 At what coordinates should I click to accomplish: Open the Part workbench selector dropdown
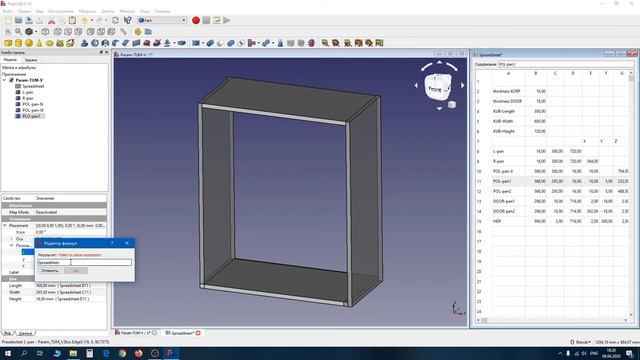pyautogui.click(x=162, y=20)
